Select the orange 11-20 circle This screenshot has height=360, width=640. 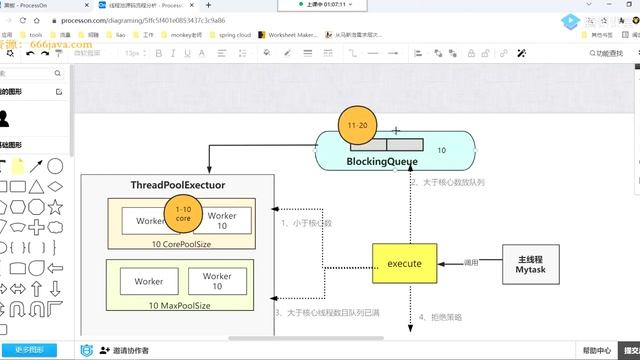tap(358, 125)
